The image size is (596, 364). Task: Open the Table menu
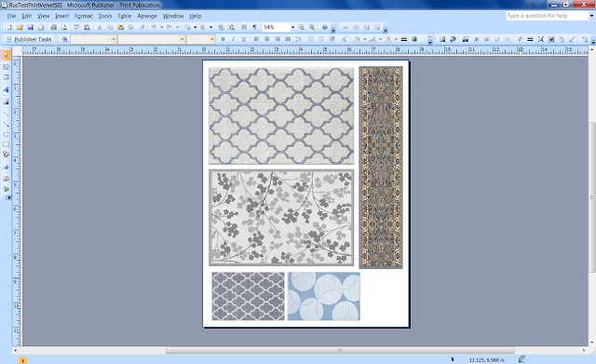click(x=124, y=16)
